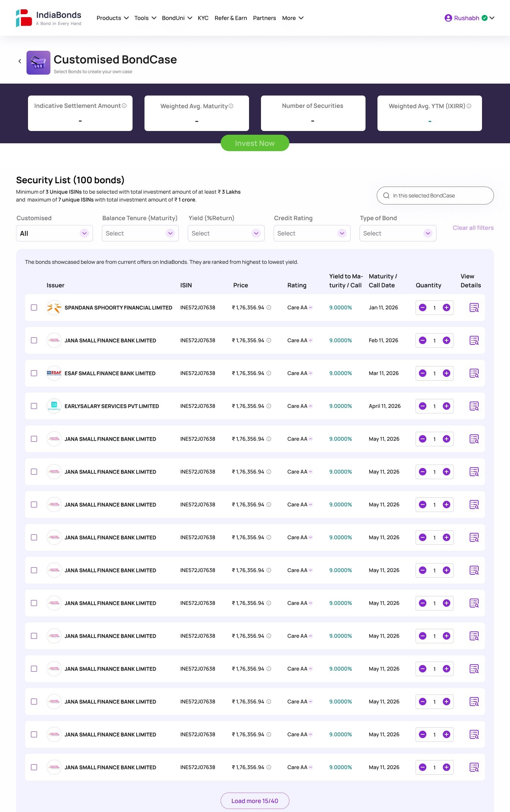
Task: Open user account dropdown chevron
Action: click(492, 18)
